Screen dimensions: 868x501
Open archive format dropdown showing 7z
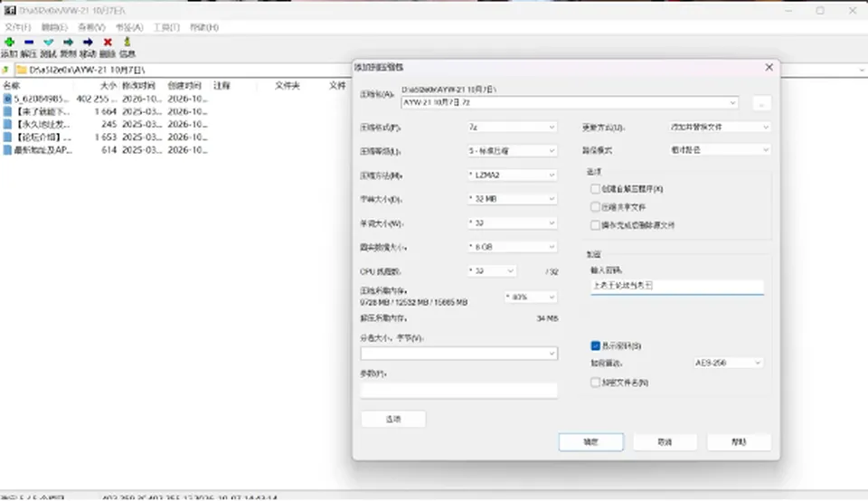point(512,127)
